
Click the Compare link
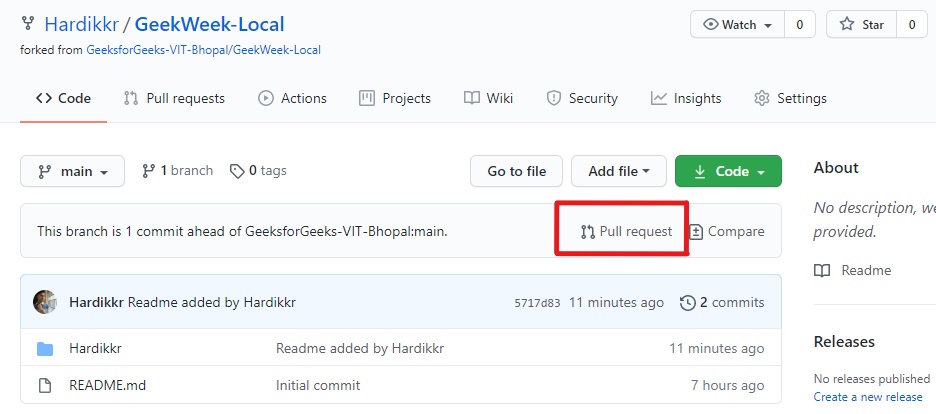coord(726,231)
